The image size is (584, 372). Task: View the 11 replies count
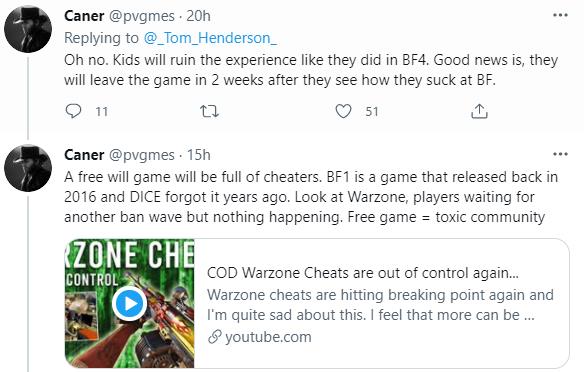point(102,112)
